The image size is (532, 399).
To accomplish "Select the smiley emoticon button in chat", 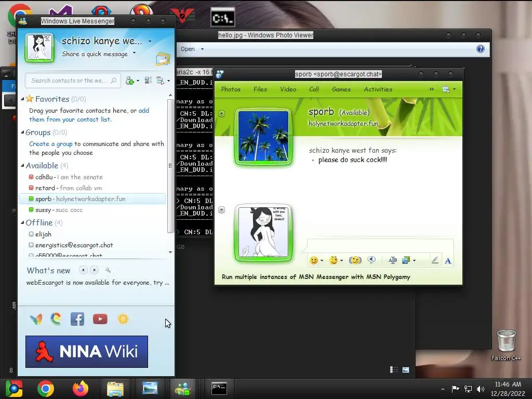I will pyautogui.click(x=314, y=260).
